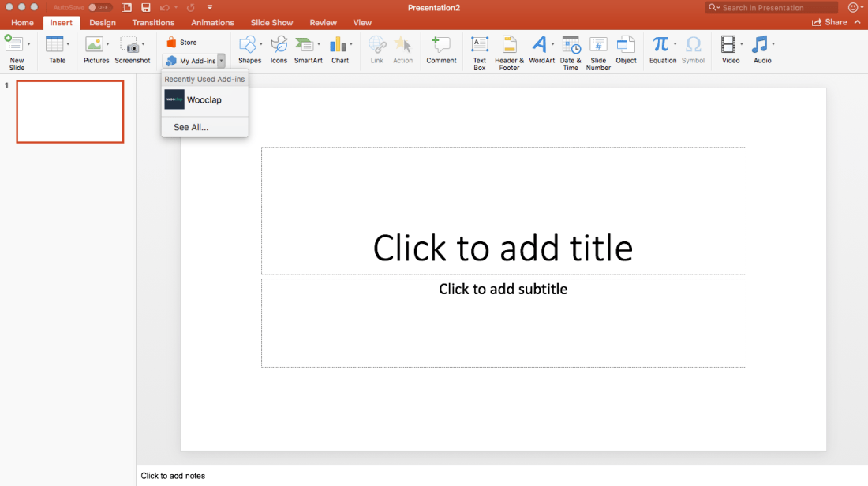Expand the Equation dropdown arrow

coord(675,44)
